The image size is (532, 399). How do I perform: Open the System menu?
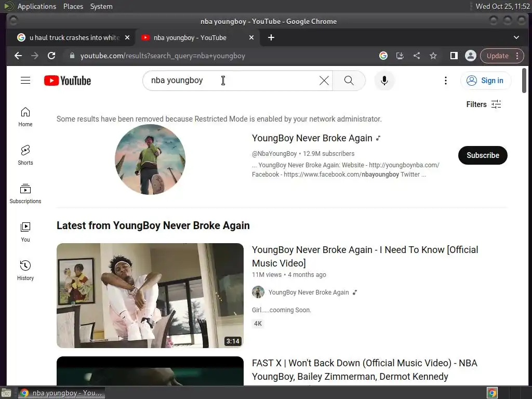(101, 6)
